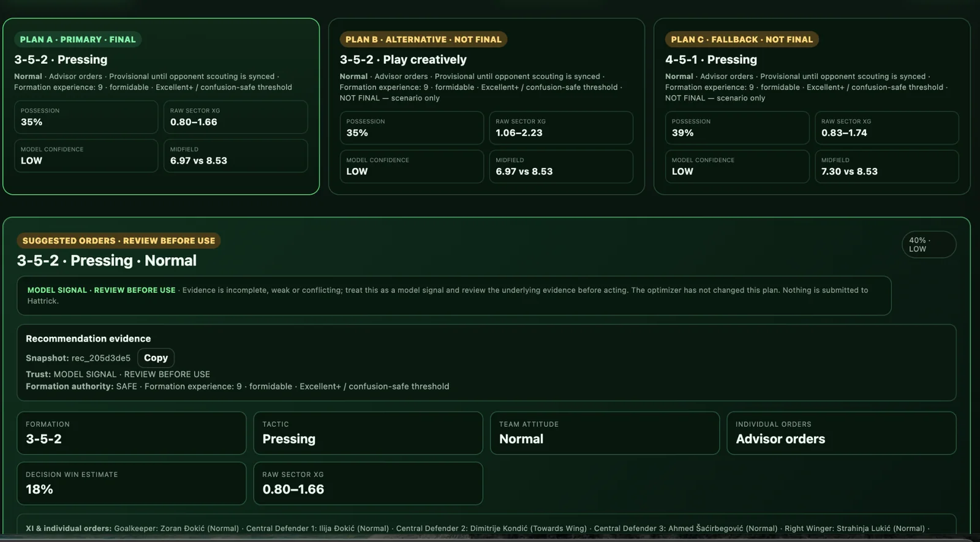Select the Plan C Fallback Not Final badge
The image size is (980, 542).
click(x=742, y=39)
